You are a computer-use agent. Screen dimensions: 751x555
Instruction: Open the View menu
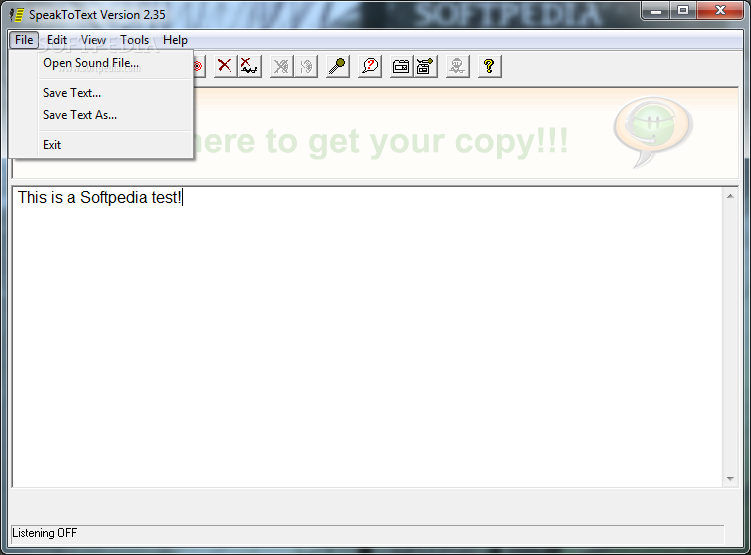(x=93, y=40)
